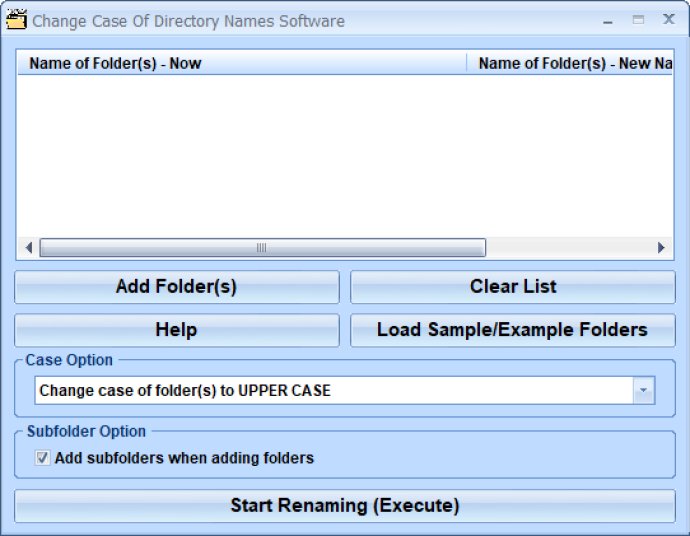Click the horizontal scrollbar right arrow
Viewport: 690px width, 536px height.
661,248
